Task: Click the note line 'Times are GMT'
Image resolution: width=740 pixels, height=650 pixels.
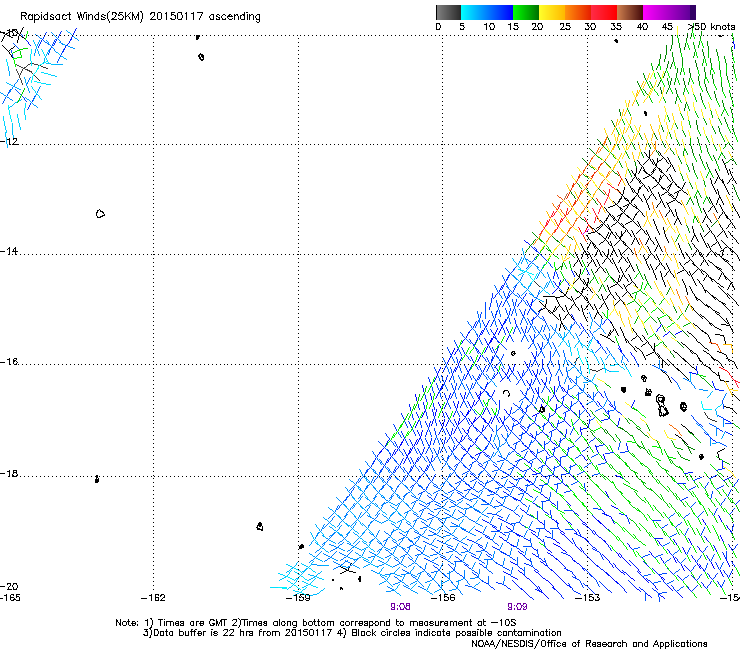Action: pos(193,623)
